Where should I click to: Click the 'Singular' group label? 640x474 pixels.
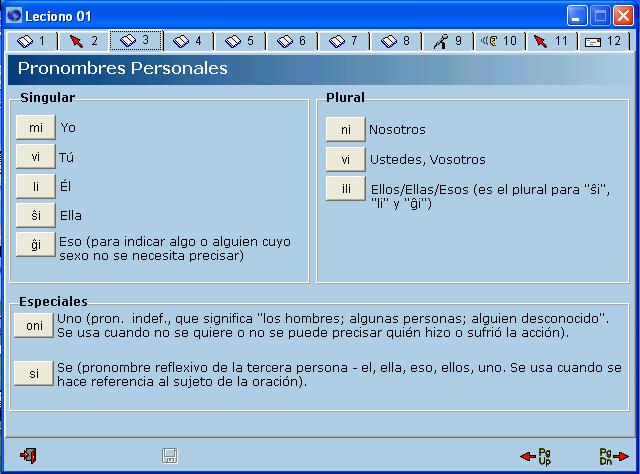(x=48, y=98)
